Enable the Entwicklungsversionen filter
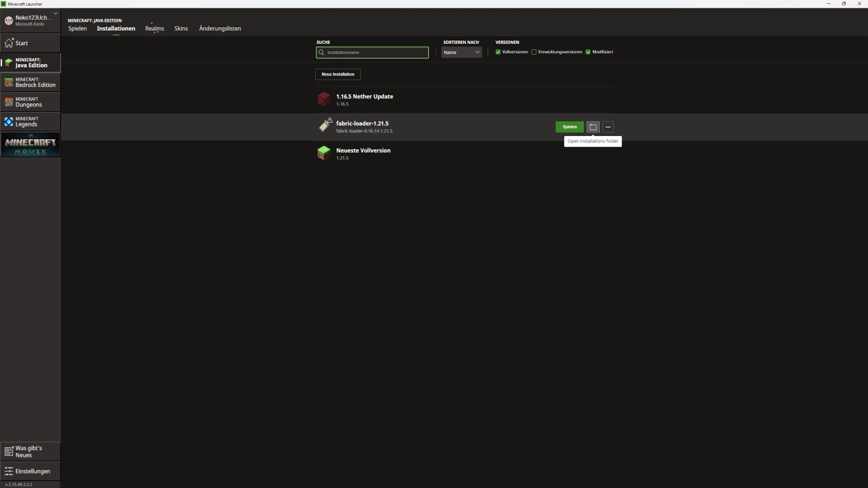 pos(535,51)
